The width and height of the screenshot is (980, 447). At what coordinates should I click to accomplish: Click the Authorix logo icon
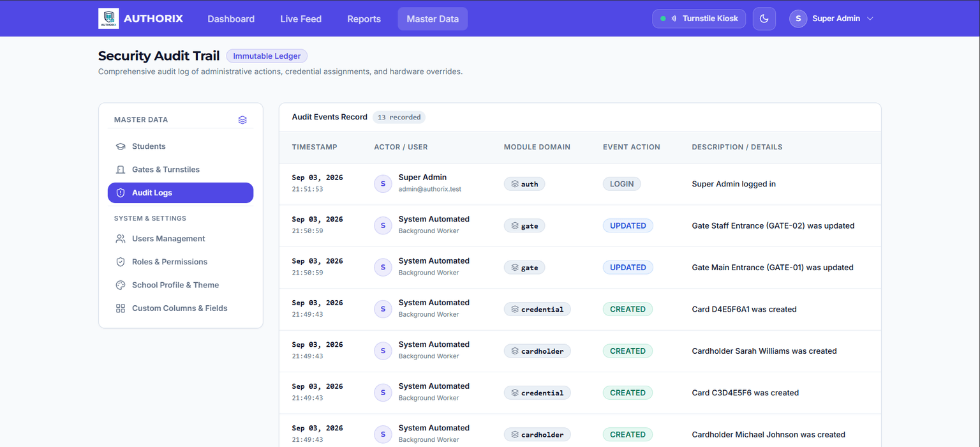108,19
